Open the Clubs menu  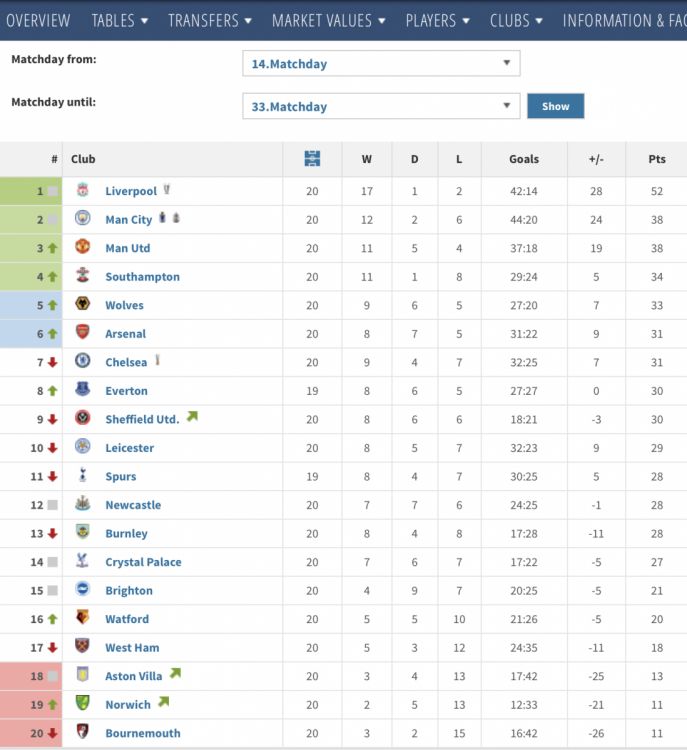coord(516,20)
